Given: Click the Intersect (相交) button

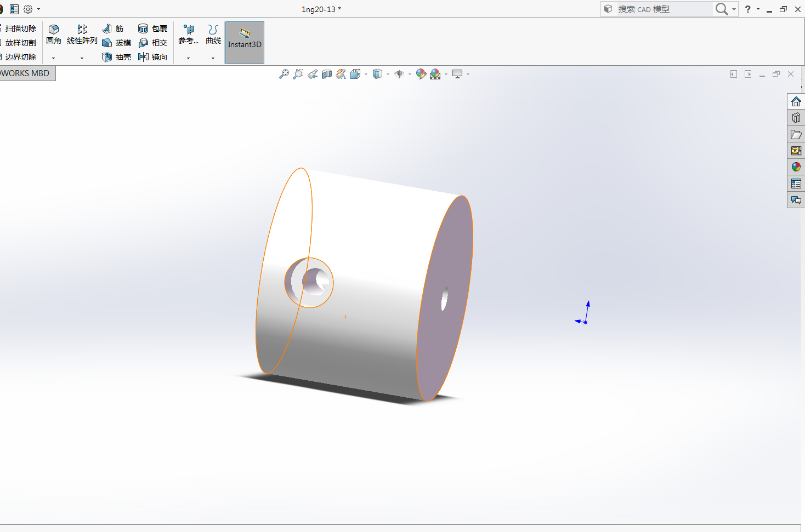Looking at the screenshot, I should tap(152, 43).
